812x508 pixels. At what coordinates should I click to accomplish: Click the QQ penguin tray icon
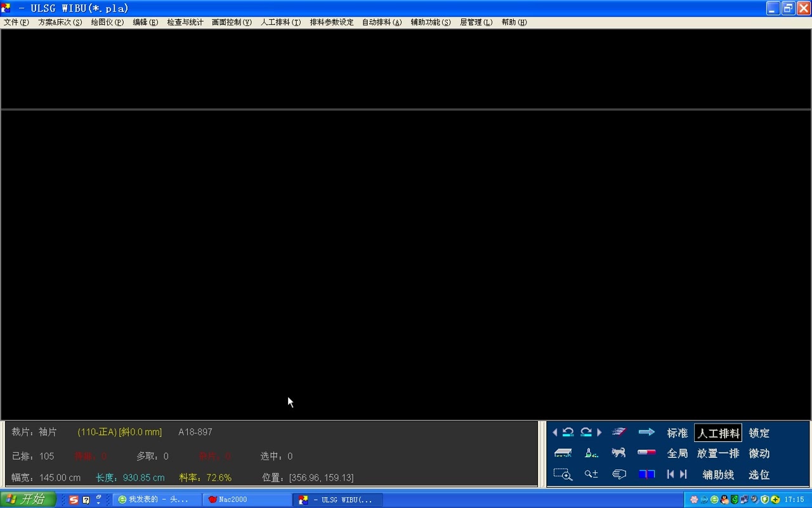[x=724, y=500]
